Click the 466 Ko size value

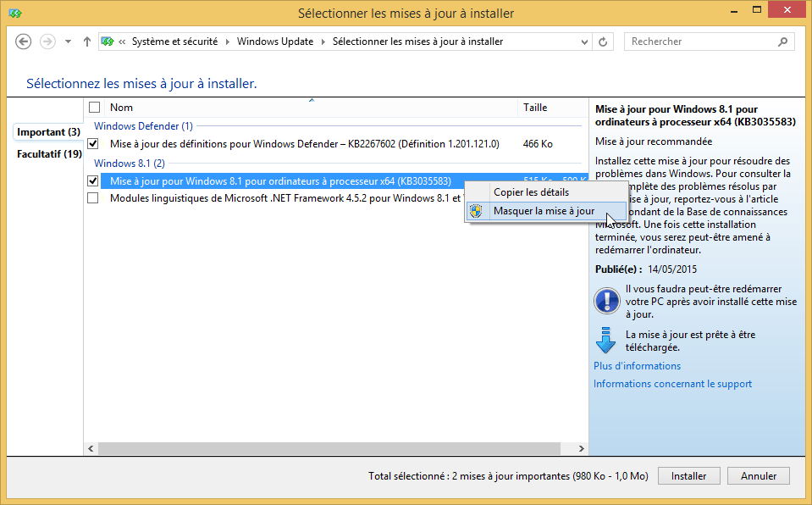click(x=538, y=143)
